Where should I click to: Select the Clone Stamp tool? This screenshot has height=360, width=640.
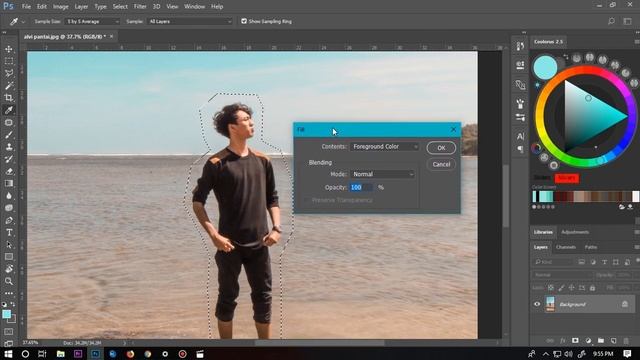pyautogui.click(x=9, y=147)
